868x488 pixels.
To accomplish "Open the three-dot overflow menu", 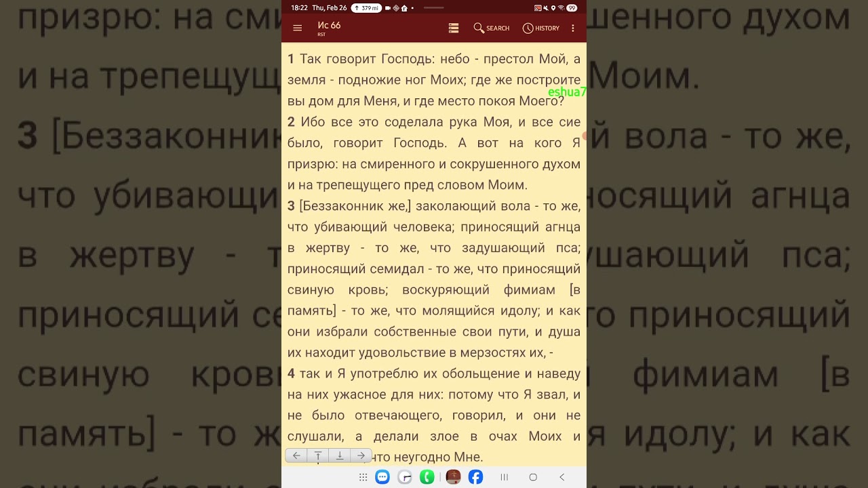I will pyautogui.click(x=573, y=28).
